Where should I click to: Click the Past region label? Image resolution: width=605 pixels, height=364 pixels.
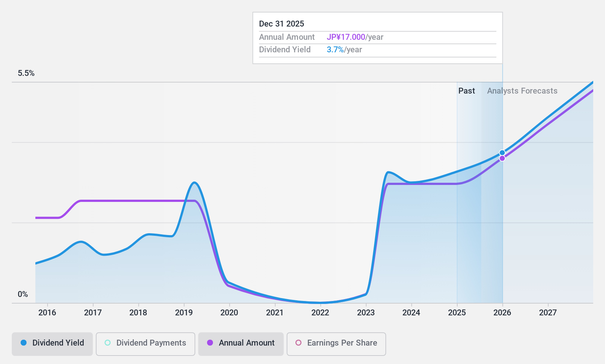pyautogui.click(x=466, y=91)
